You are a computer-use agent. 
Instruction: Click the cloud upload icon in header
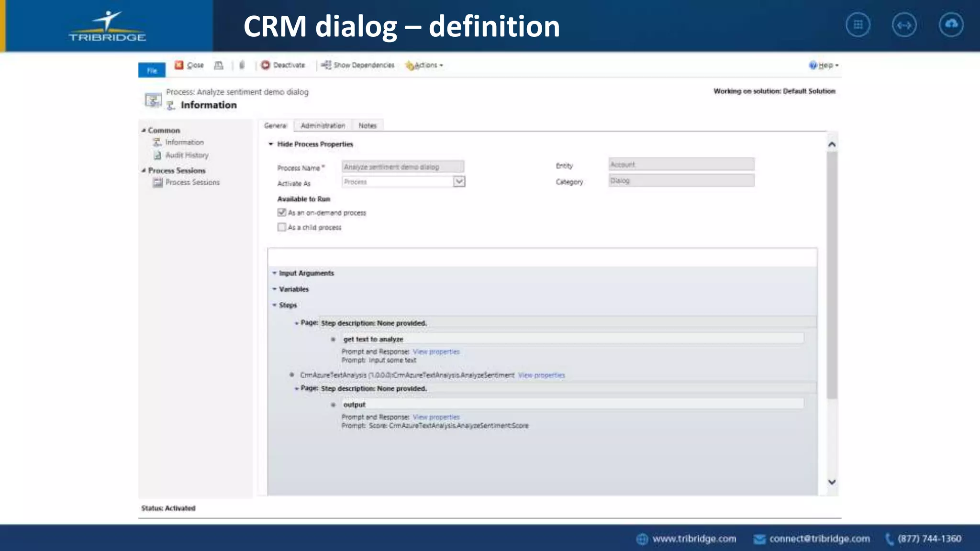click(951, 25)
